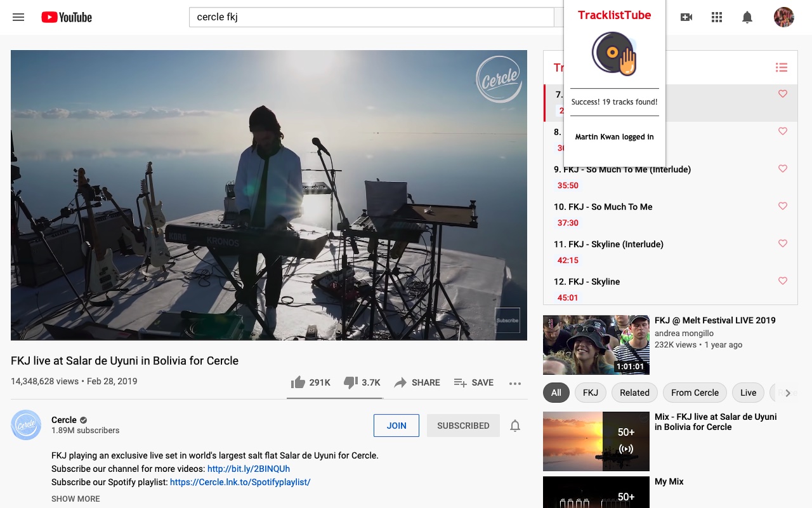This screenshot has width=812, height=508.
Task: Click the '14,348,628 views' count text
Action: (44, 382)
